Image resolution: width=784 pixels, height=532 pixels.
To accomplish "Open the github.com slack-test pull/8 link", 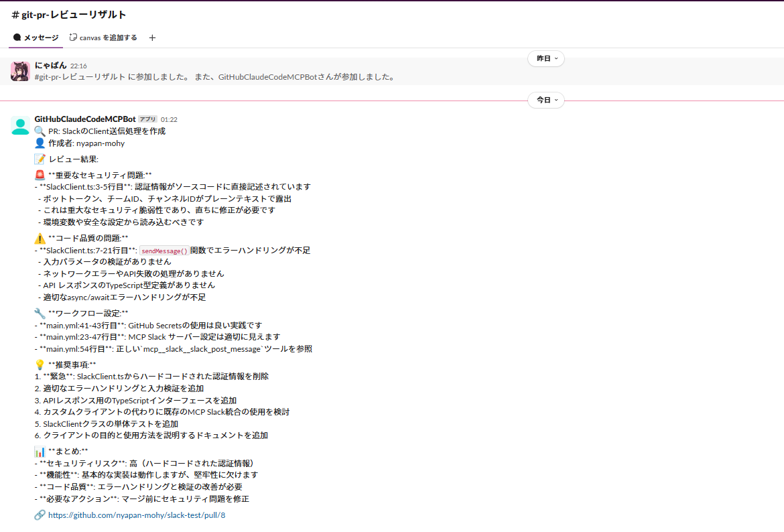I will 137,515.
